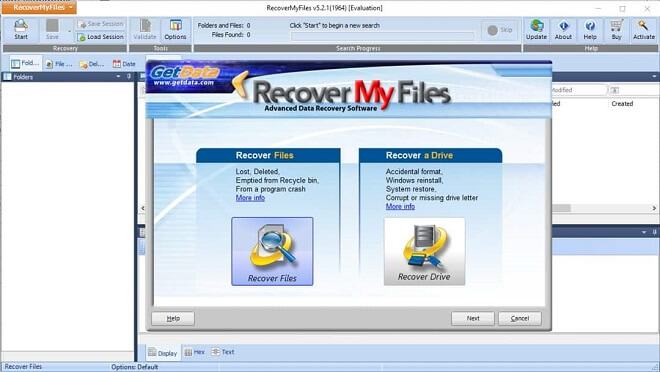Click the horizontal scrollbar right arrow
Screen dimensions: 660x372
pyautogui.click(x=654, y=208)
